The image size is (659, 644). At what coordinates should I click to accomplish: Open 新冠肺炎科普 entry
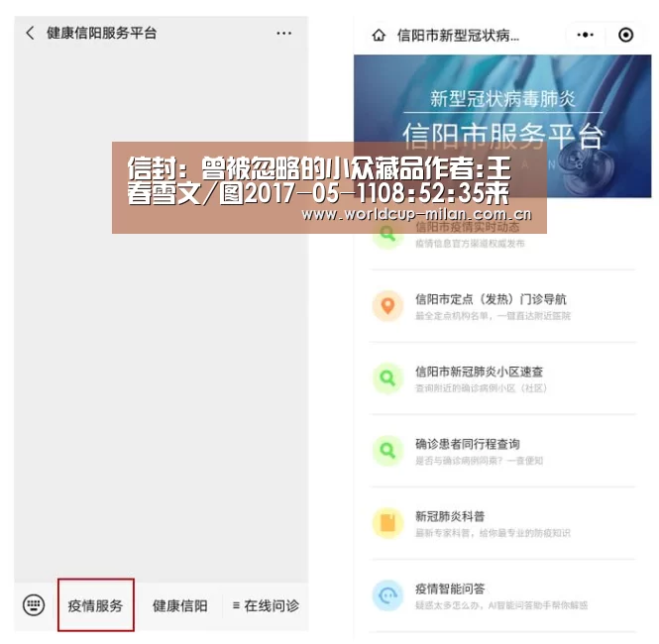click(502, 524)
